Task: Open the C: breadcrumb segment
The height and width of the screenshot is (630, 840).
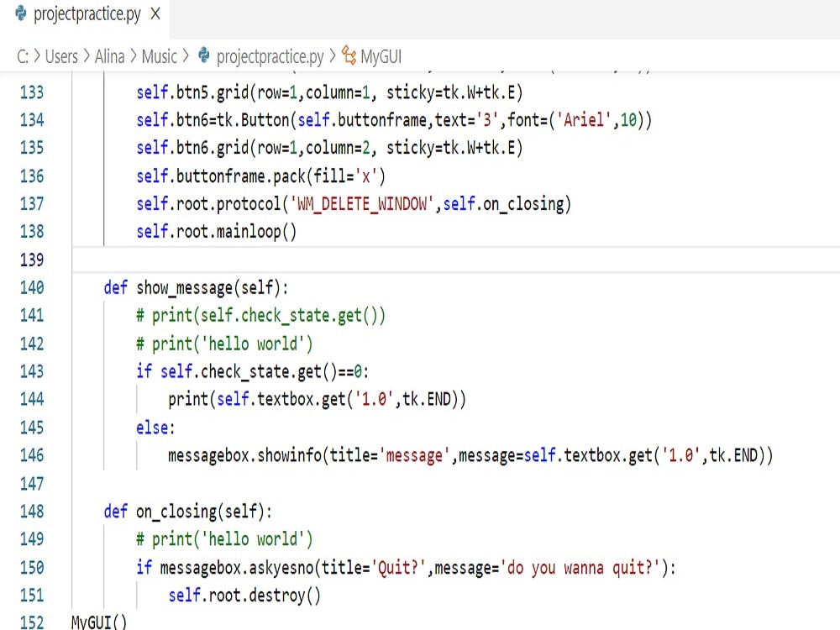Action: (23, 56)
